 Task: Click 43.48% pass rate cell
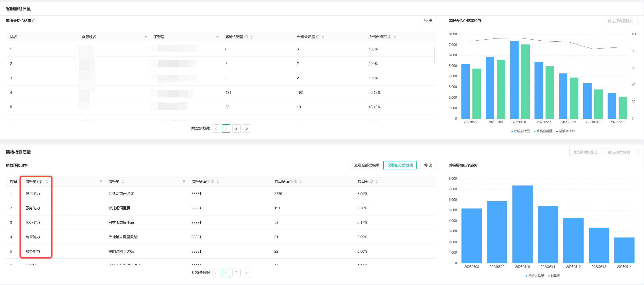pyautogui.click(x=375, y=107)
